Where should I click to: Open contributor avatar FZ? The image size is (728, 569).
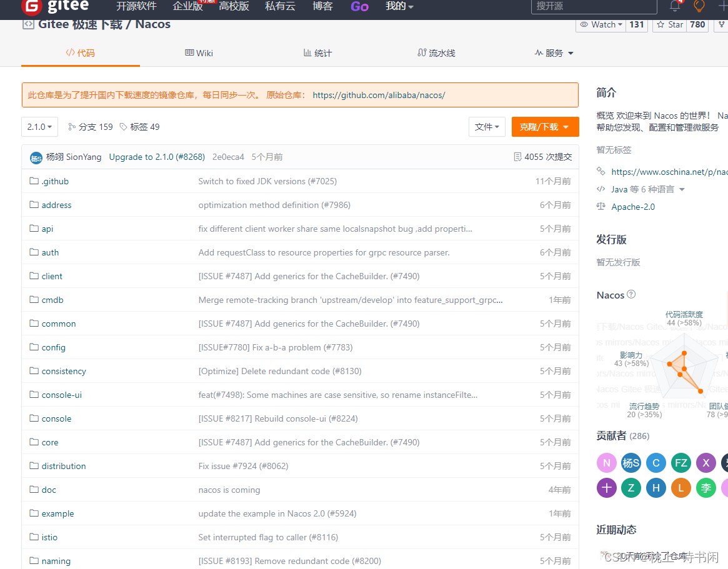coord(681,463)
